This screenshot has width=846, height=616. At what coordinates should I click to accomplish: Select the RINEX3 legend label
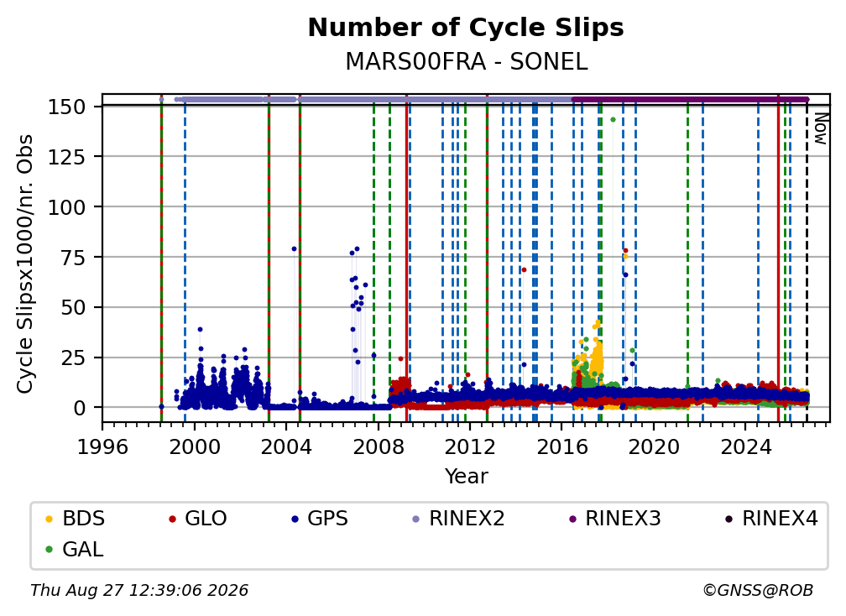pos(623,519)
